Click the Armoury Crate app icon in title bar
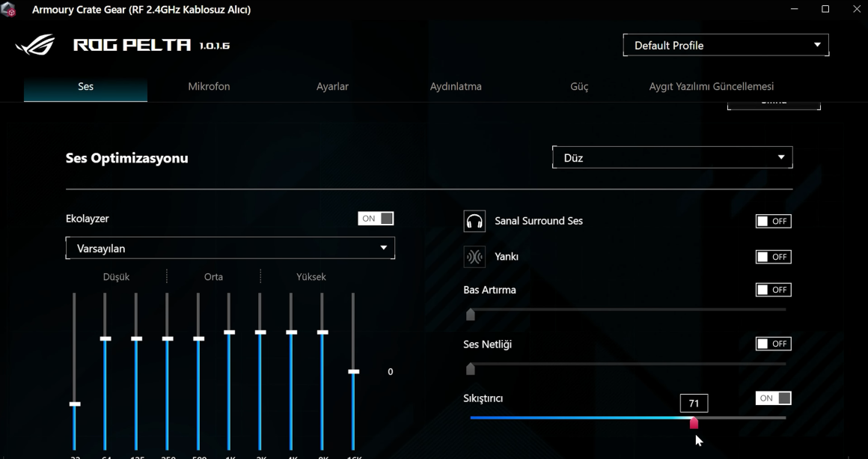Image resolution: width=868 pixels, height=459 pixels. click(7, 10)
